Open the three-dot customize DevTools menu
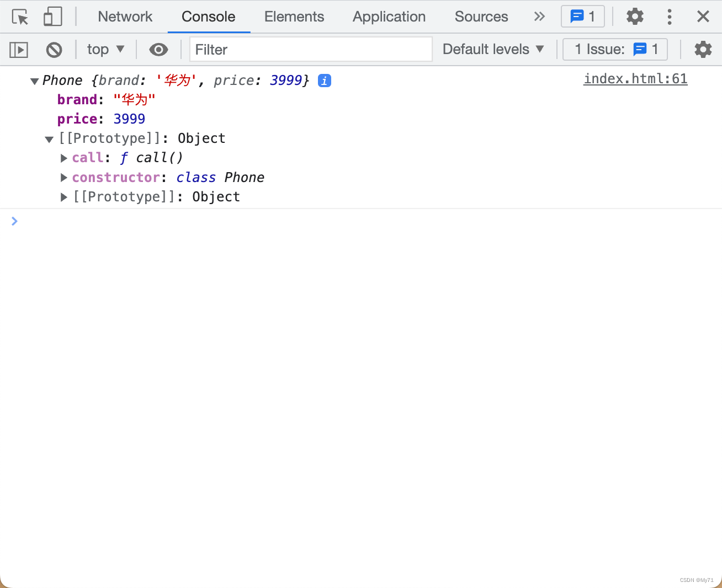This screenshot has height=588, width=722. coord(669,17)
